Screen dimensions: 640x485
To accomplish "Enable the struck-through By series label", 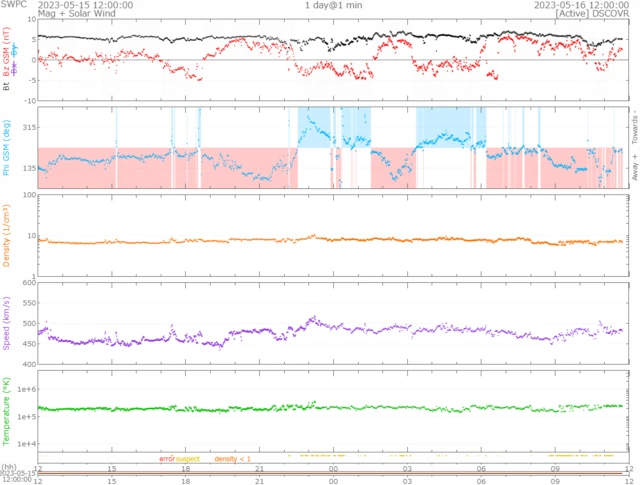I will click(14, 48).
